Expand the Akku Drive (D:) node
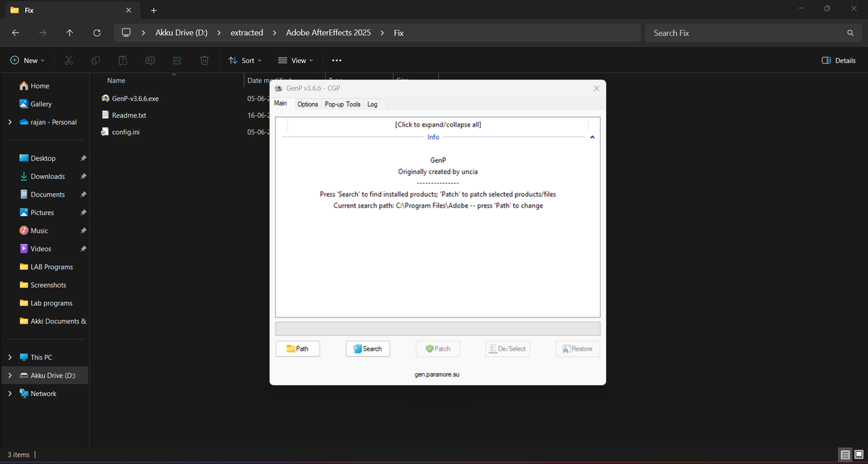 (9, 375)
